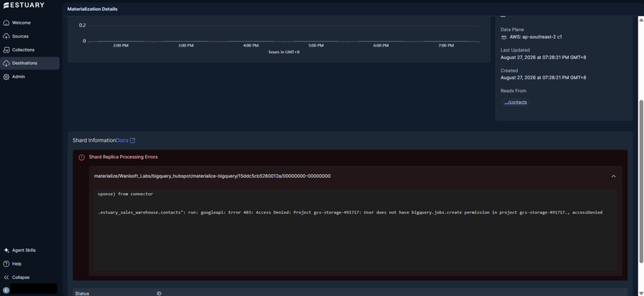
Task: Click the Help question mark icon
Action: tap(6, 264)
